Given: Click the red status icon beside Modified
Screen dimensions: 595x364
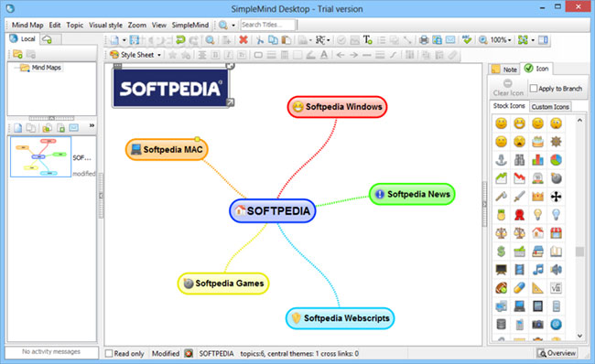Looking at the screenshot, I should tap(189, 353).
